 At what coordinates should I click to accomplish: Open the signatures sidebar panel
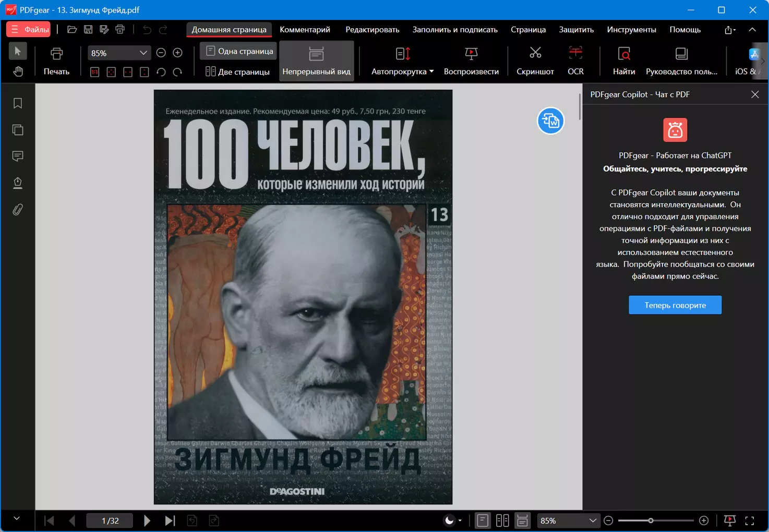pos(18,183)
